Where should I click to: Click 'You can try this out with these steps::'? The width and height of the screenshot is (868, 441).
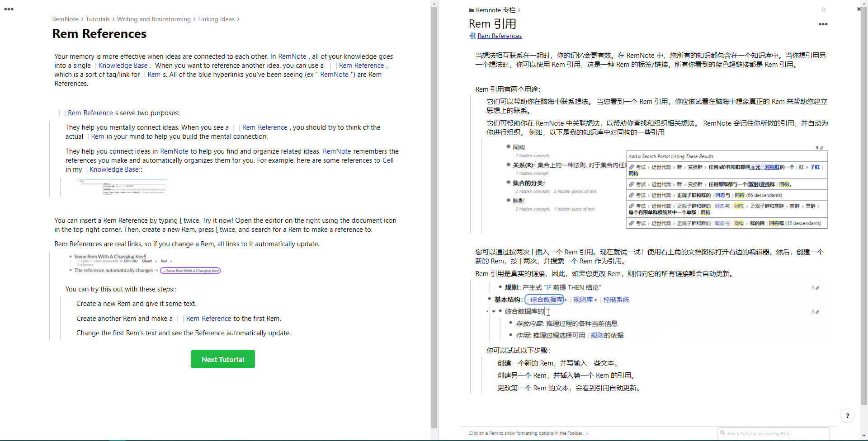[x=121, y=289]
